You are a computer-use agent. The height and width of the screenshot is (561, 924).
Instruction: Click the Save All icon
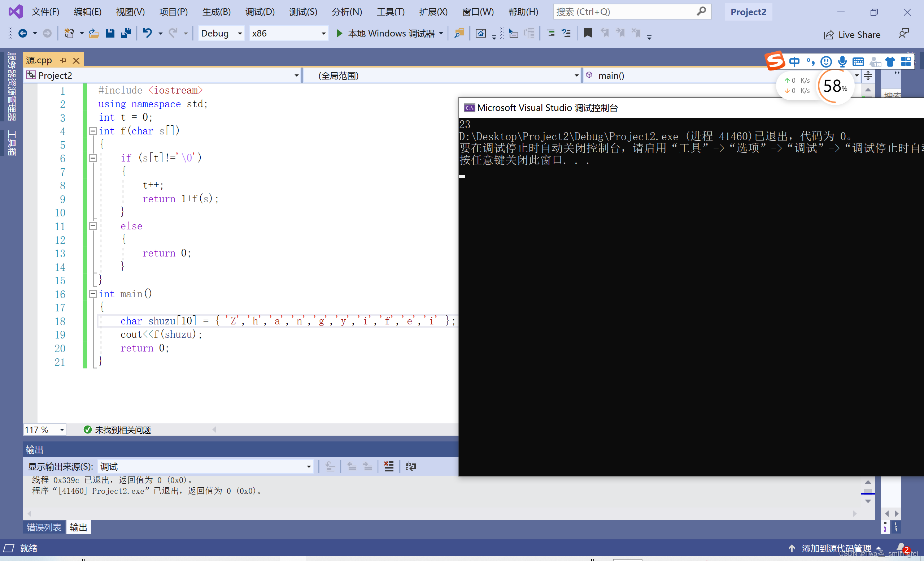click(x=126, y=33)
